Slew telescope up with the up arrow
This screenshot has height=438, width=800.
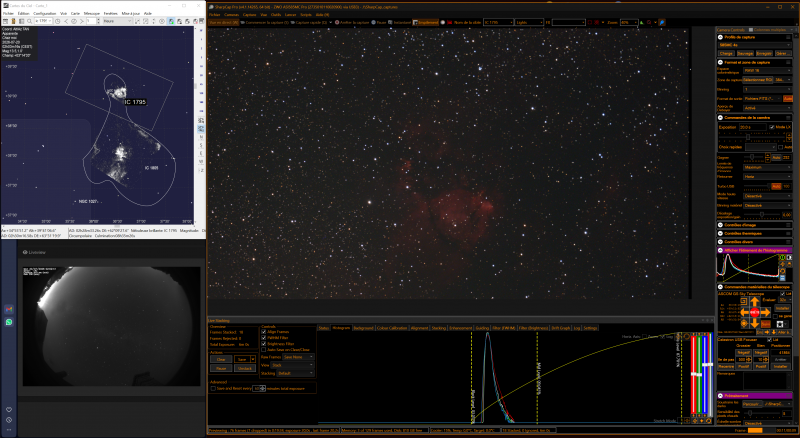[755, 302]
